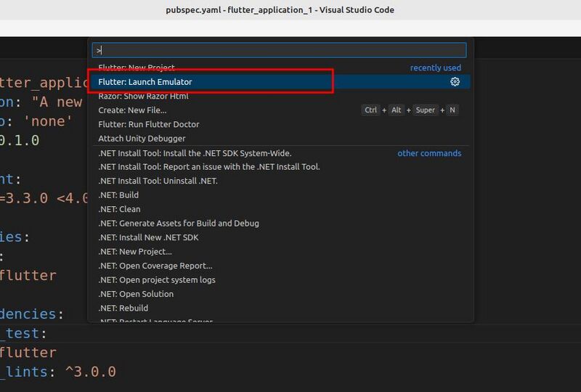Screen dimensions: 581x392
Task: Choose Install the .NET SDK System-Wide
Action: tap(280, 153)
